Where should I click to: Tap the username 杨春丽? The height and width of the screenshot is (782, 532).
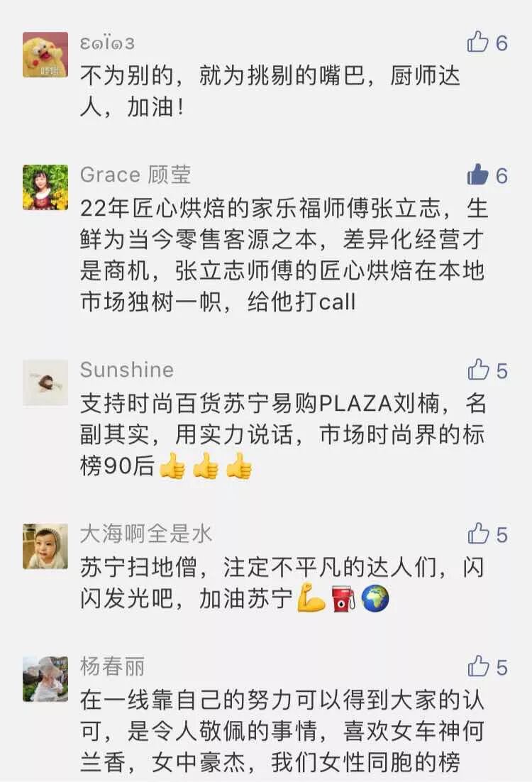(x=112, y=667)
